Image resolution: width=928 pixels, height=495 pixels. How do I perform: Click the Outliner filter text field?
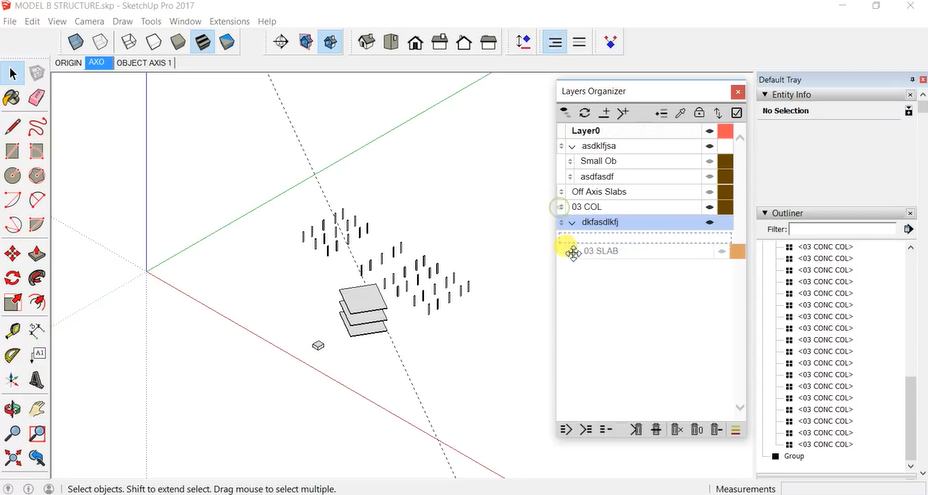[843, 229]
